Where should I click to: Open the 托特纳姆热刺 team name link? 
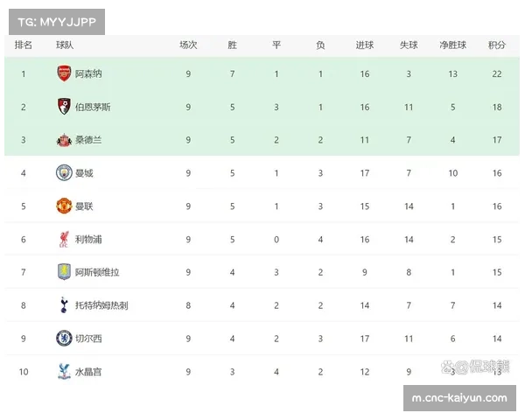click(101, 305)
